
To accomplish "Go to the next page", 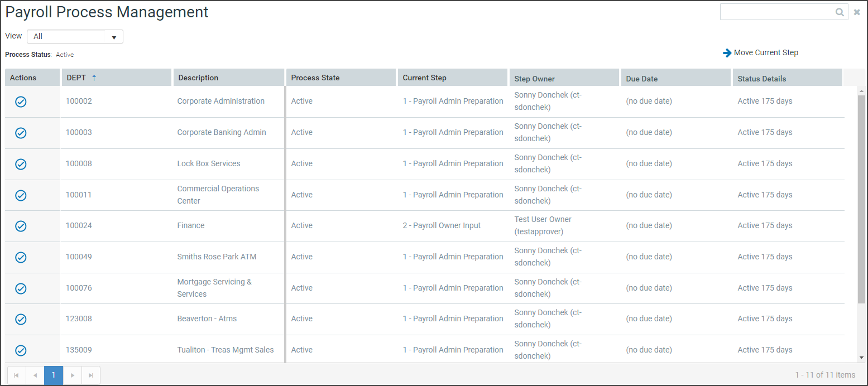I will pyautogui.click(x=73, y=375).
